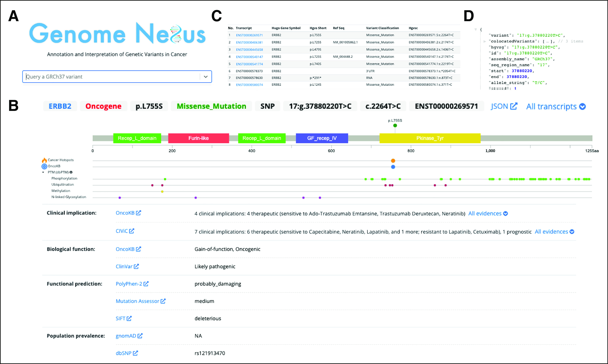Click the SNP badge
Image resolution: width=608 pixels, height=364 pixels.
pyautogui.click(x=268, y=106)
